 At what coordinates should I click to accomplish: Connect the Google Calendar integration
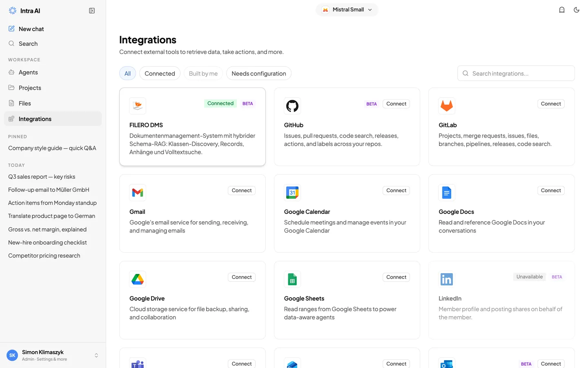point(396,191)
